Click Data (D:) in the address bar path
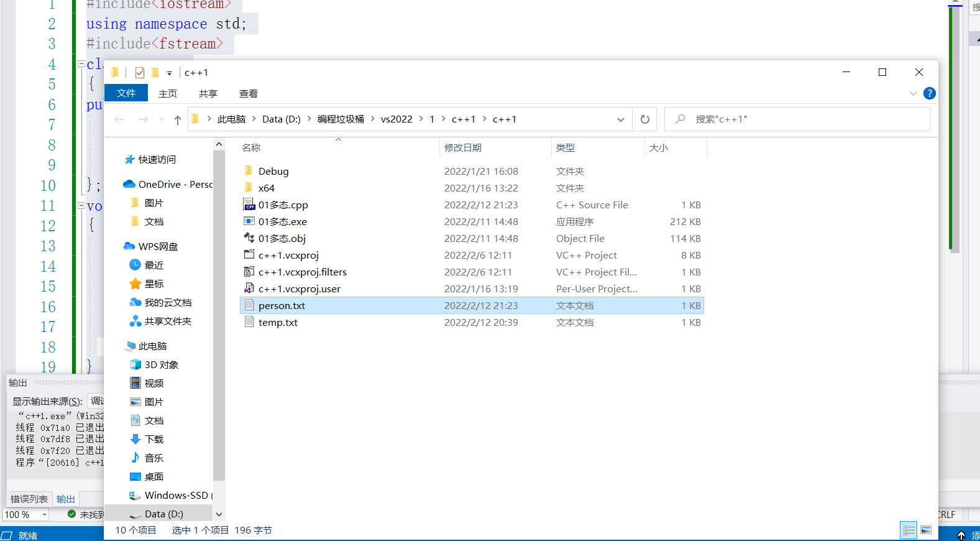The width and height of the screenshot is (980, 541). (x=282, y=119)
